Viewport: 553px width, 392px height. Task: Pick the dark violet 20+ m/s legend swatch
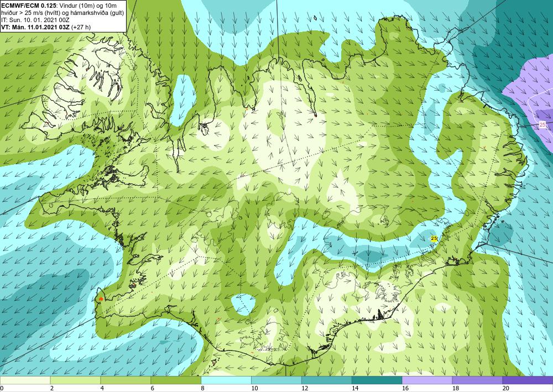(528, 380)
